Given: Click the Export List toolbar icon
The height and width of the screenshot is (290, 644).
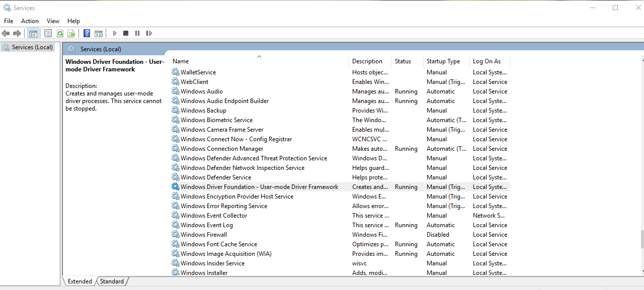Looking at the screenshot, I should (71, 33).
